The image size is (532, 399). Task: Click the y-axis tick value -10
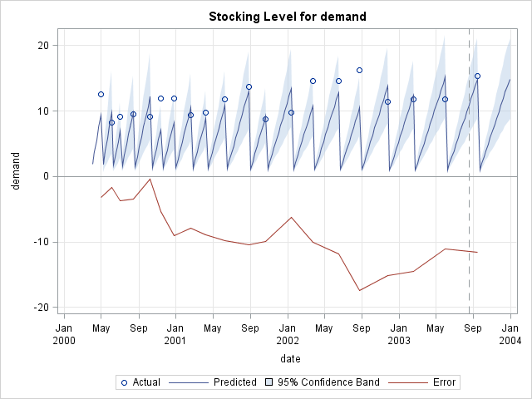pos(42,242)
